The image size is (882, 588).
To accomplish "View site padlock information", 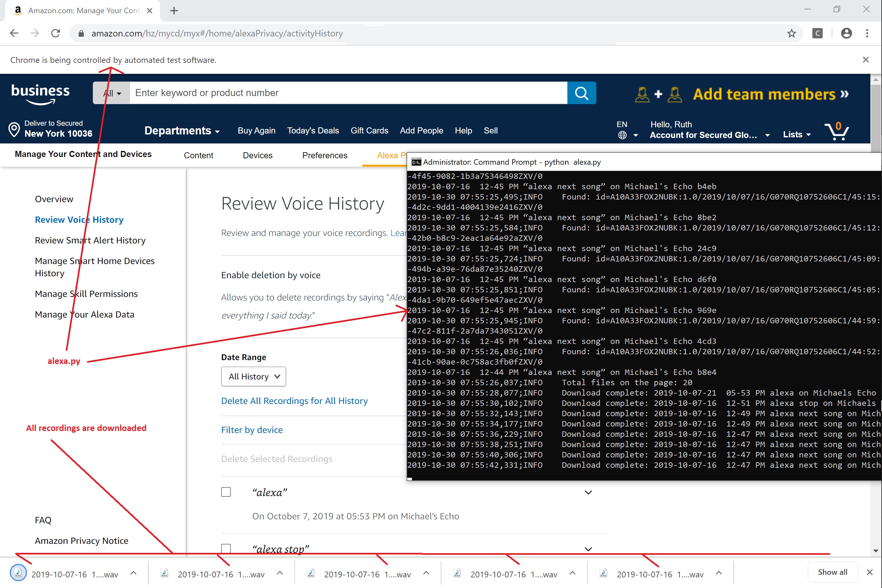I will (x=81, y=34).
